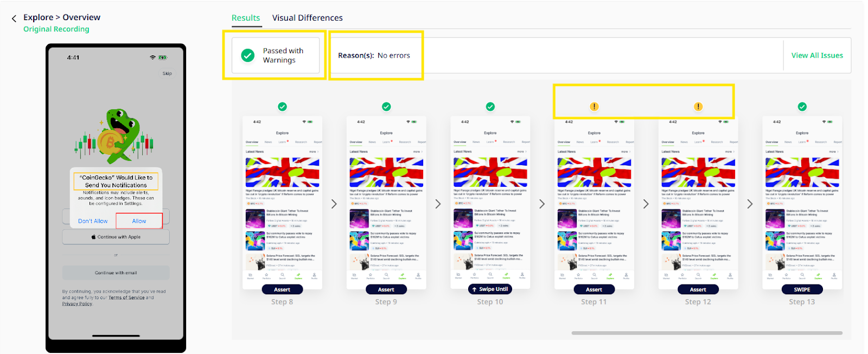The image size is (868, 354).
Task: Click the back arrow beside Explore > Overview
Action: (x=14, y=18)
